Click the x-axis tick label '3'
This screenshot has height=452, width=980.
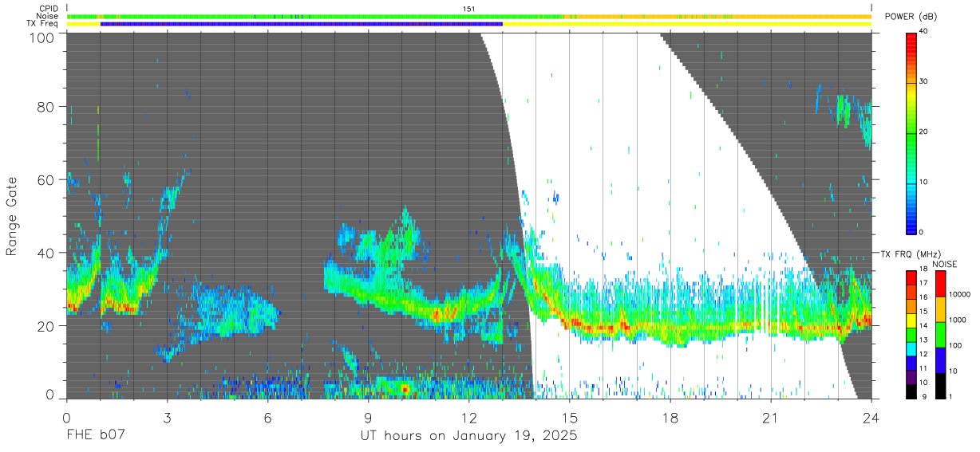pos(168,417)
